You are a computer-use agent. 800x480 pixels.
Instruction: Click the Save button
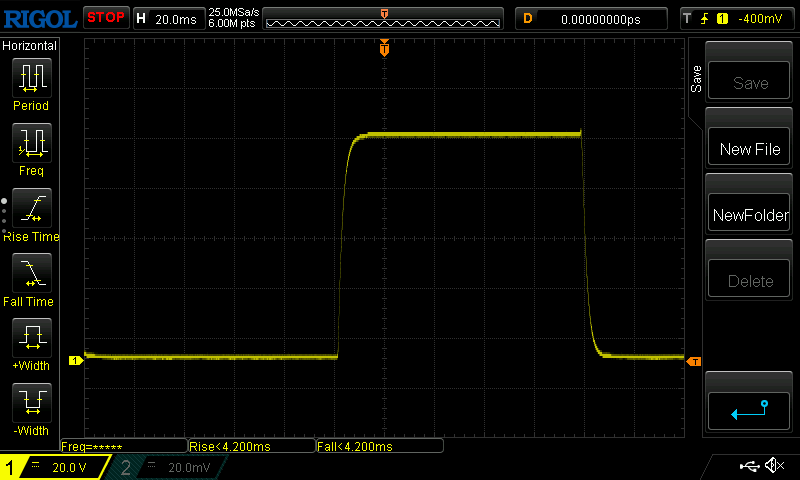click(x=748, y=81)
